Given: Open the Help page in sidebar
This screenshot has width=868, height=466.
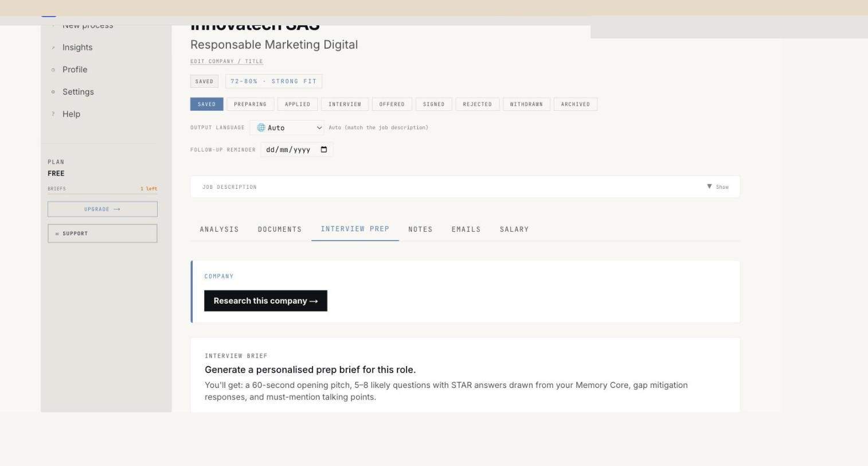Looking at the screenshot, I should 71,114.
